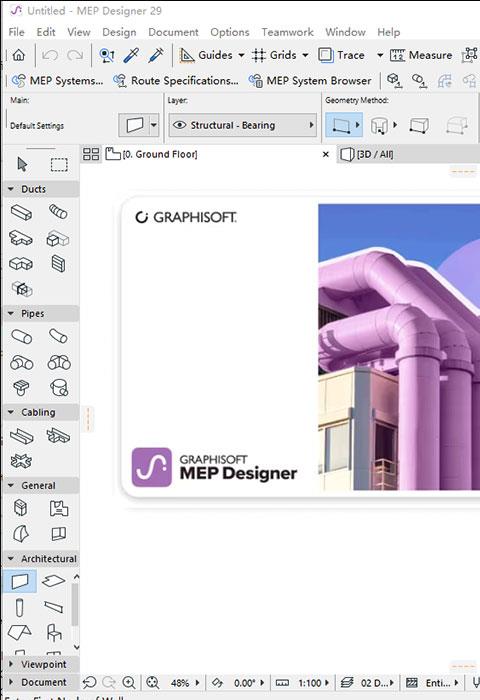
Task: Switch to the 3D / All tab
Action: point(367,154)
